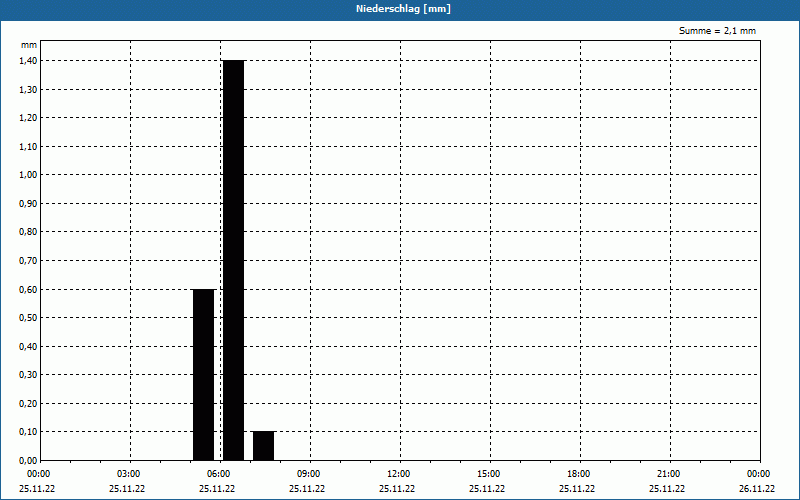Viewport: 800px width, 500px height.
Task: Click the 0,80 y-axis value
Action: click(x=29, y=232)
